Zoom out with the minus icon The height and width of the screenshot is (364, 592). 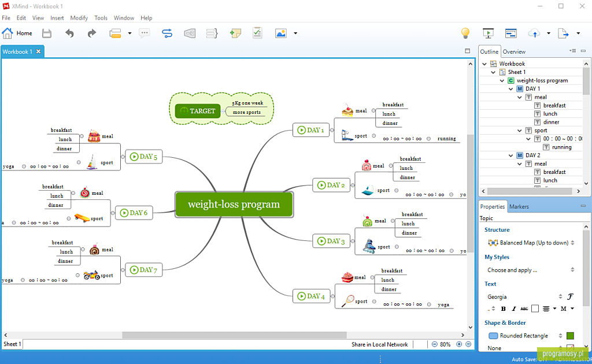pos(435,344)
